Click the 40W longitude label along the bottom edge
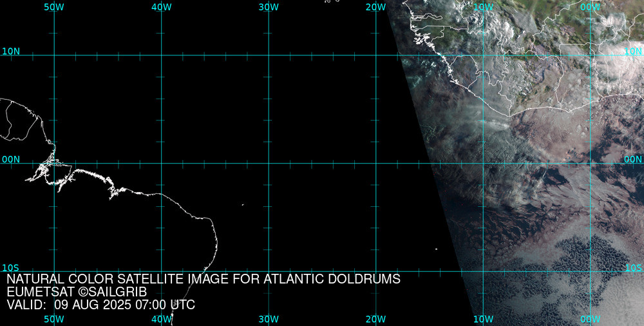Image resolution: width=644 pixels, height=326 pixels. coord(162,319)
